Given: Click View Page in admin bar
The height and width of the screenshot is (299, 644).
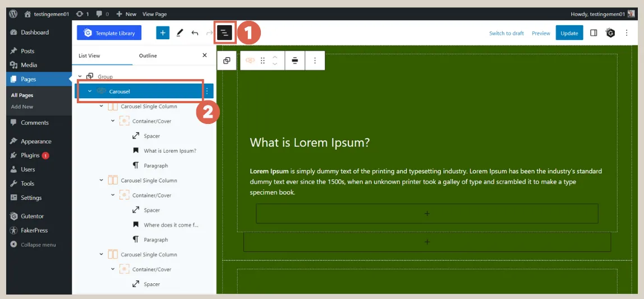Looking at the screenshot, I should (x=154, y=14).
